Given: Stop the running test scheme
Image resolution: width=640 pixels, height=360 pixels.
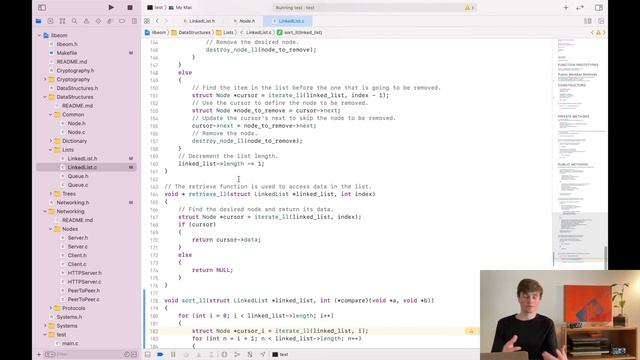Looking at the screenshot, I should coord(130,7).
